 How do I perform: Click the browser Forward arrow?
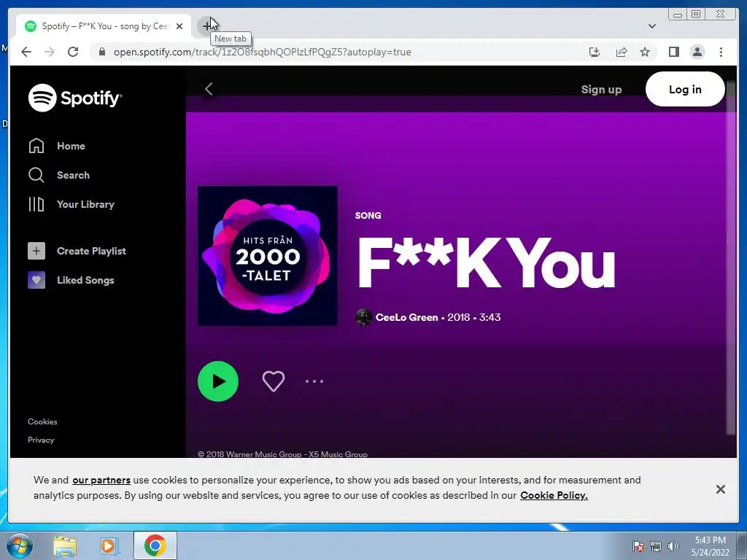pyautogui.click(x=50, y=52)
